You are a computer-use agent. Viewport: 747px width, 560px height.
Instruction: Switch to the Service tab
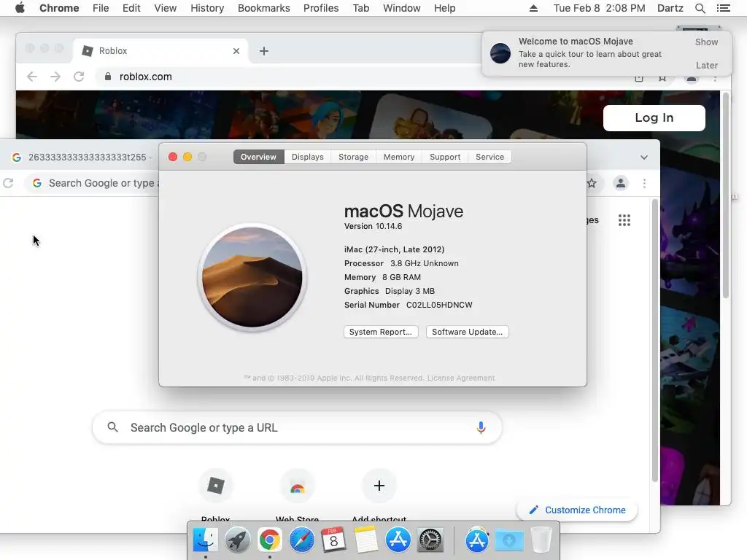tap(489, 157)
